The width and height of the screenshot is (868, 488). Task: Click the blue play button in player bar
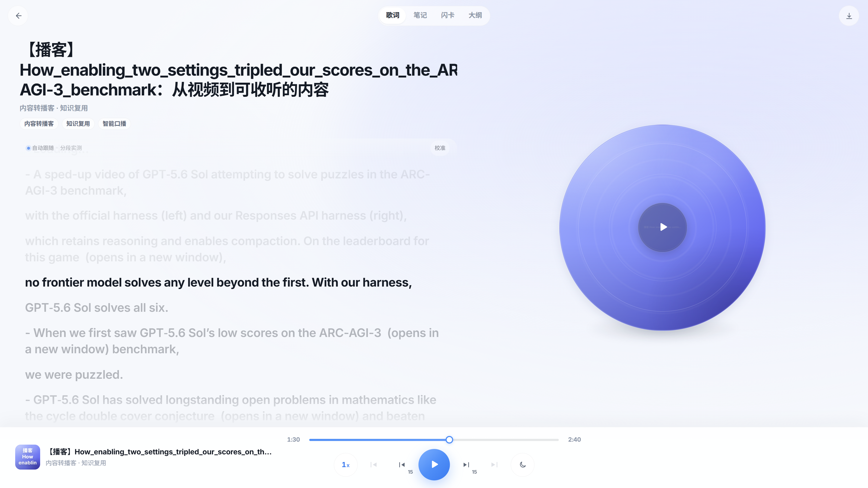click(x=434, y=464)
